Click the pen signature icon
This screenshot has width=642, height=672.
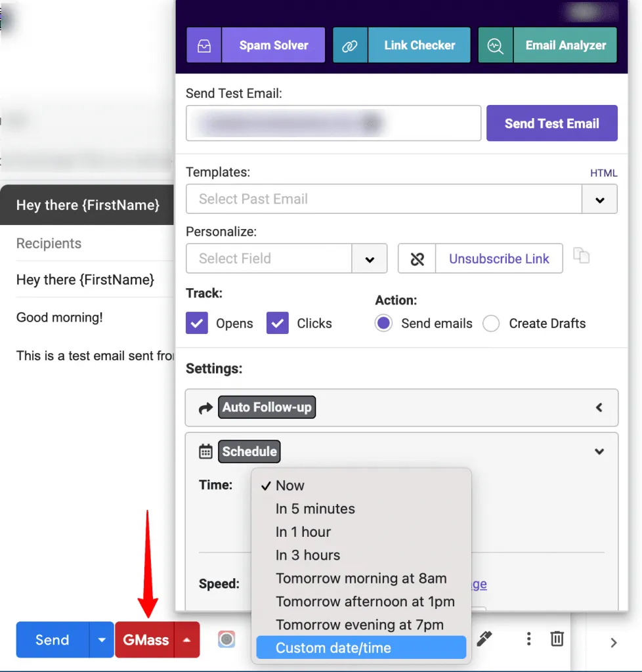(484, 639)
